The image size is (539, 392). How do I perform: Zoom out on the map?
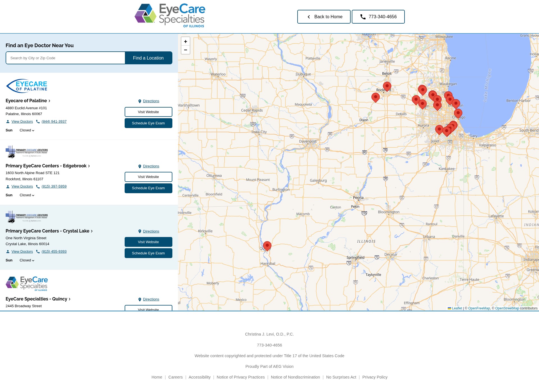point(186,50)
